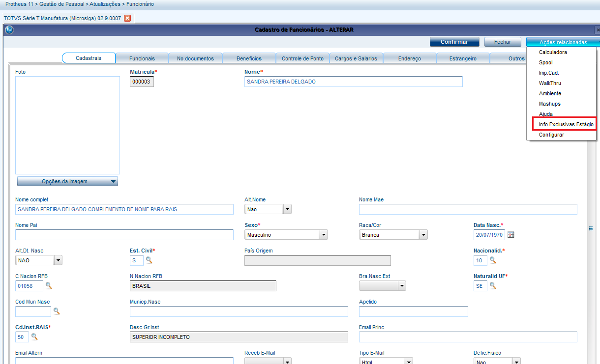Switch to the Outros tab
The width and height of the screenshot is (600, 364).
509,58
